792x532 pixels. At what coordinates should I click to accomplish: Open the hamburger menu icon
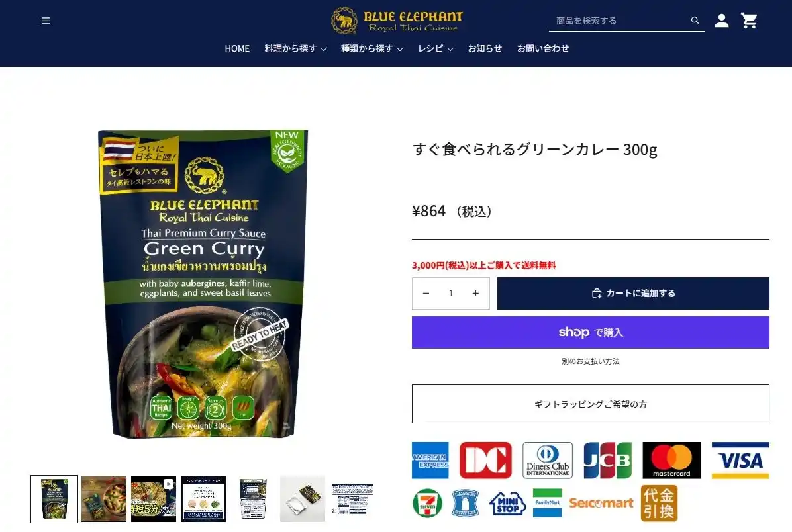click(46, 21)
